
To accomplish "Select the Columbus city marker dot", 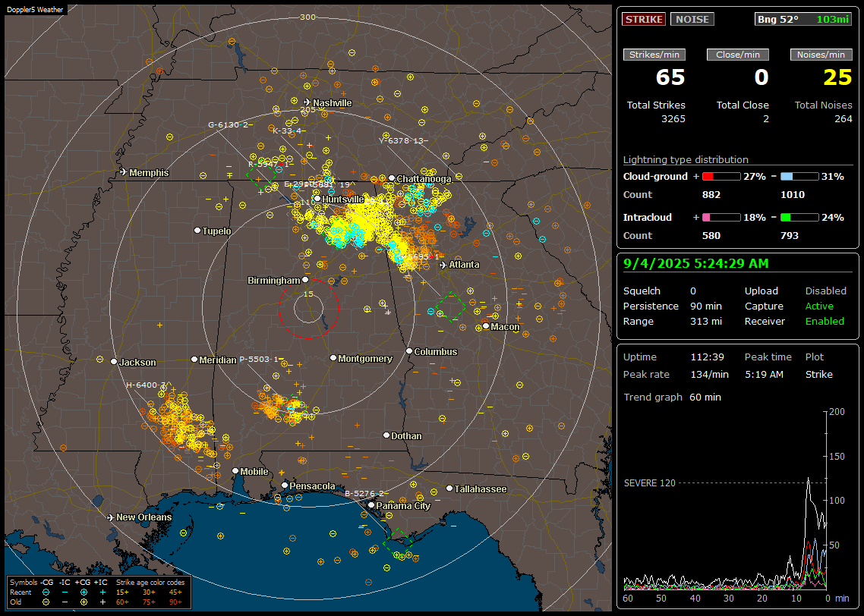I will point(409,350).
